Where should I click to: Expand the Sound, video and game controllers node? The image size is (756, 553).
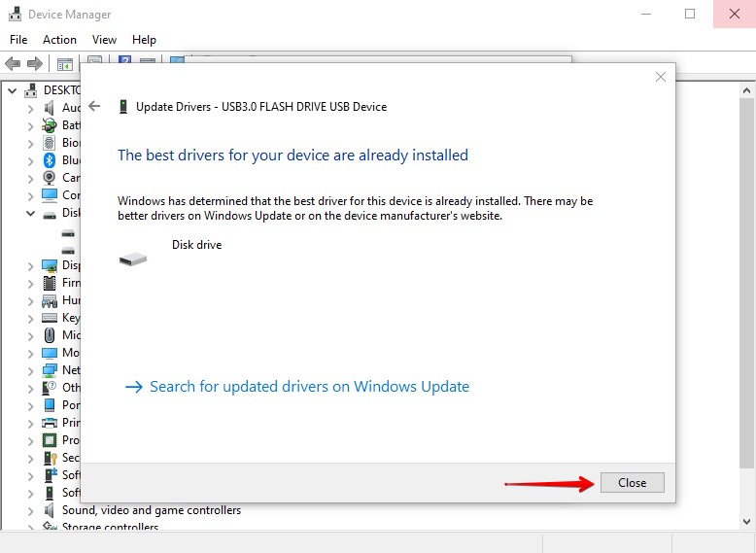point(31,510)
